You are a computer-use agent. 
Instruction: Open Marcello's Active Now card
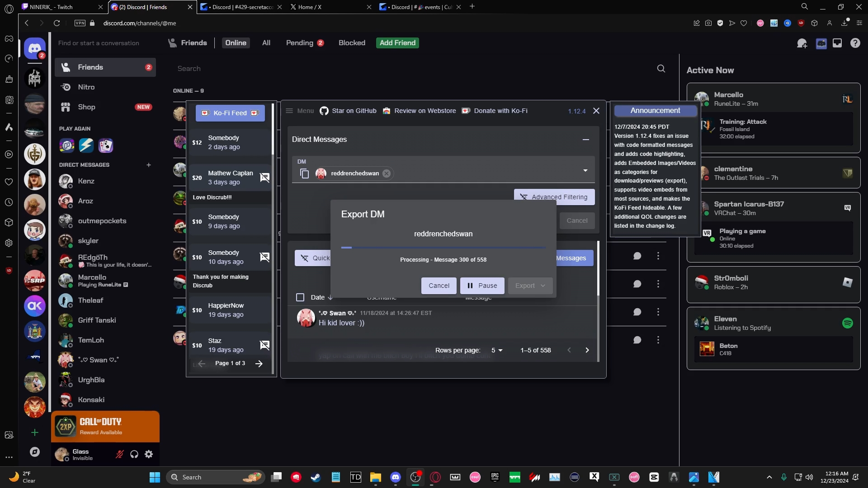coord(774,118)
